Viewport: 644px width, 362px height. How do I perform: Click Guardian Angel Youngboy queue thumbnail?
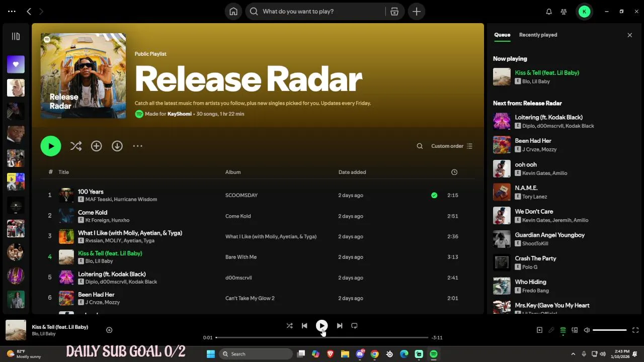coord(502,239)
